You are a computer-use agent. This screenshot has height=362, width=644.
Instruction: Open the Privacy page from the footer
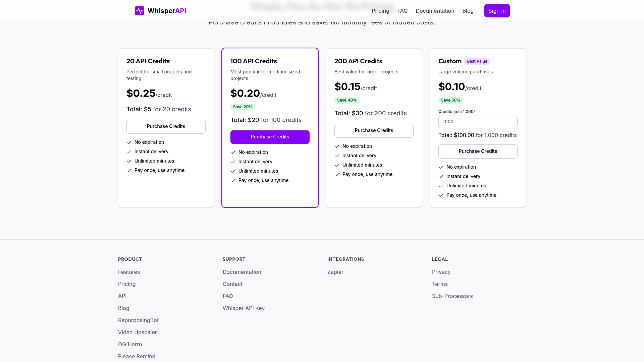[x=441, y=272]
